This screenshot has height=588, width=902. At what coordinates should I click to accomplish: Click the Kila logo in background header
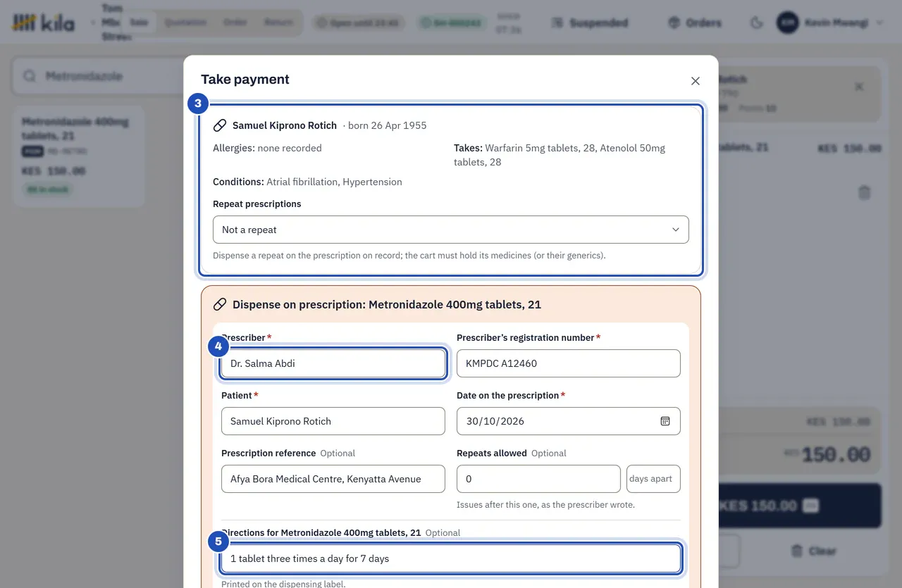(x=43, y=23)
